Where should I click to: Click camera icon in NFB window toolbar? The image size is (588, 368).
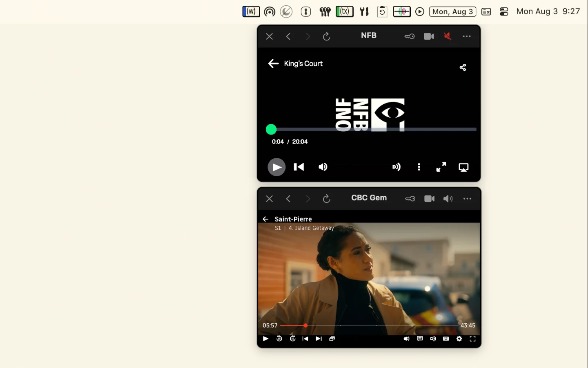(x=429, y=36)
